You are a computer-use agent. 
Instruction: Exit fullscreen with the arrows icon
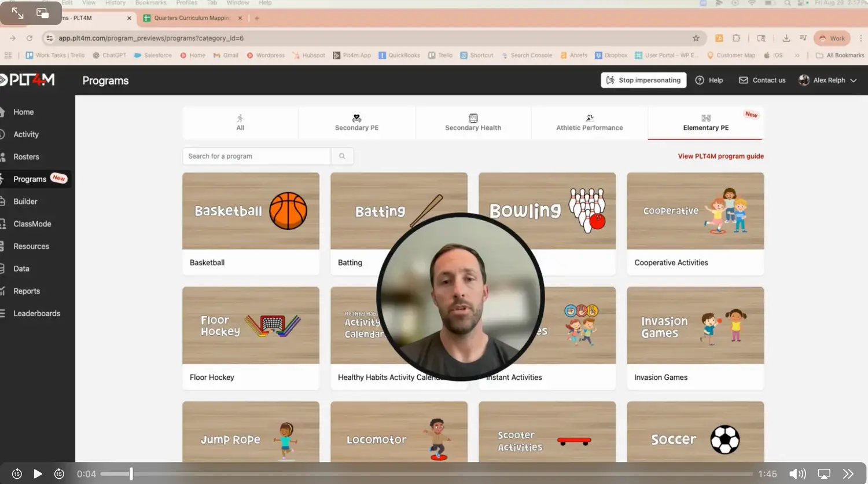pos(18,13)
